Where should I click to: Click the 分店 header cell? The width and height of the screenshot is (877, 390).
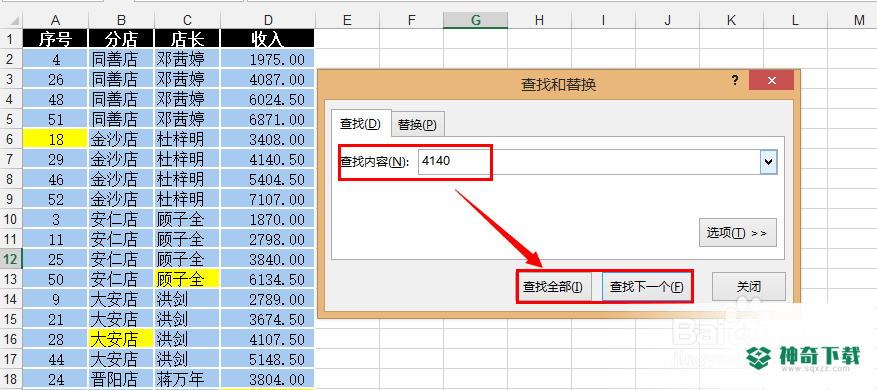click(x=121, y=39)
